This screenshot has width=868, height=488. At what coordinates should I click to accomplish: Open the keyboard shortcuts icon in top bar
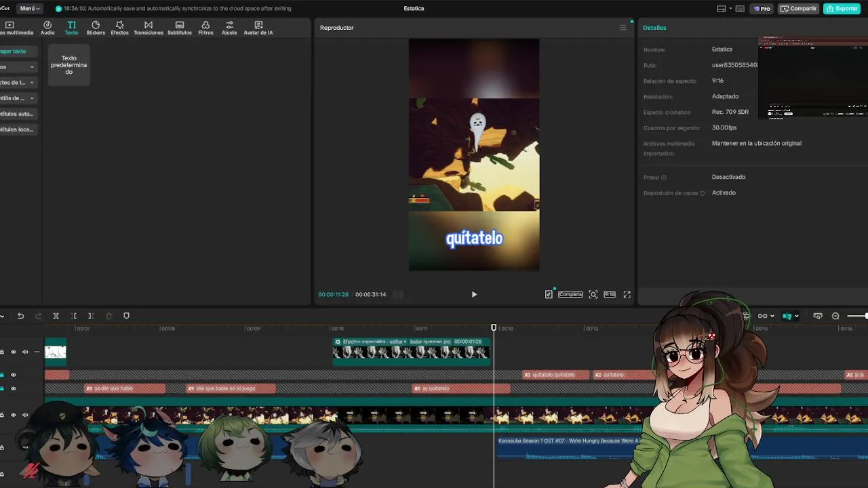point(740,9)
